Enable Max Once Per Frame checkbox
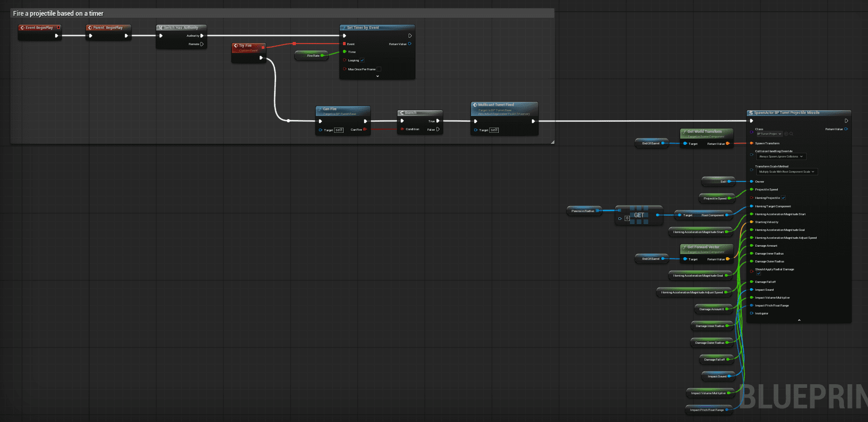Screen dimensions: 868x422 point(379,69)
